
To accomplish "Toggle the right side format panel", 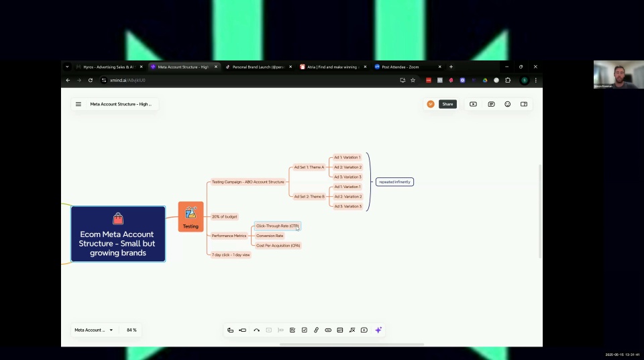I will pos(524,104).
